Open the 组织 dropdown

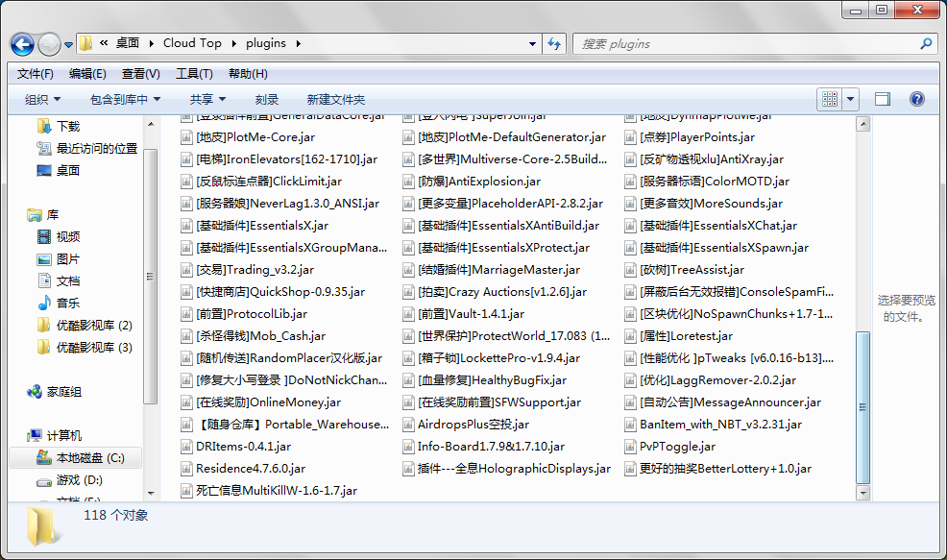coord(42,99)
